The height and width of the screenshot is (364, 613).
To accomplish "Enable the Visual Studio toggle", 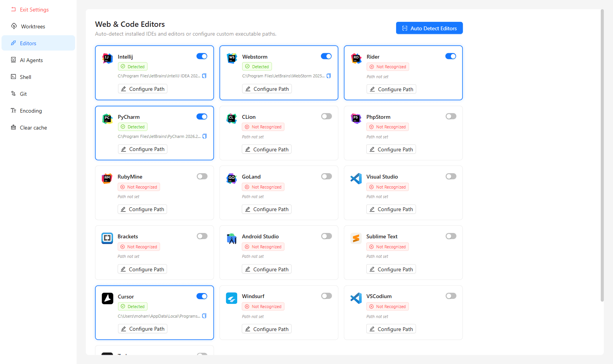I will (x=451, y=176).
